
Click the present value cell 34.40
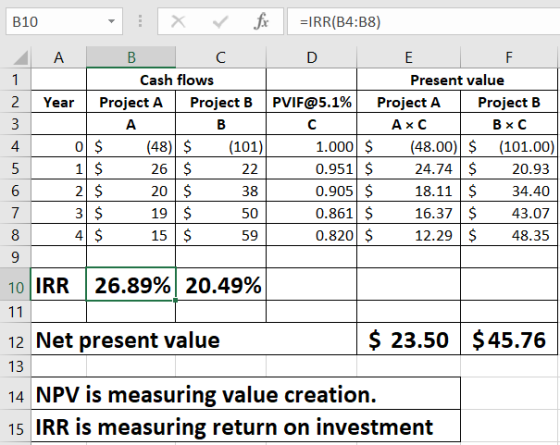(x=509, y=190)
